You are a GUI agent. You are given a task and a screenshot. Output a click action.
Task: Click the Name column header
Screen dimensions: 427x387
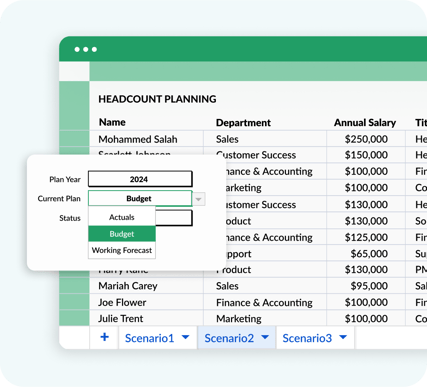pyautogui.click(x=112, y=122)
